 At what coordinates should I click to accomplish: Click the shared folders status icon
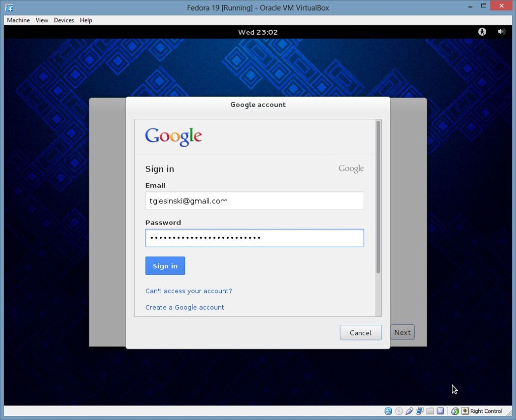pyautogui.click(x=430, y=411)
